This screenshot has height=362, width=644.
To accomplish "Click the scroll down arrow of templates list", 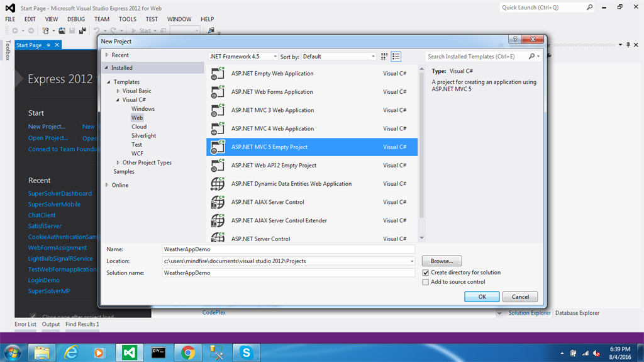I will tap(421, 238).
